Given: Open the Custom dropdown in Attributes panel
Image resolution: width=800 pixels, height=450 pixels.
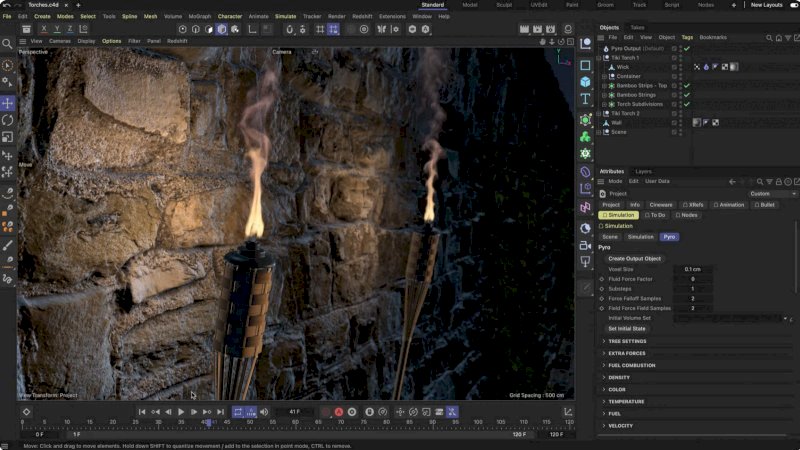Looking at the screenshot, I should click(772, 194).
